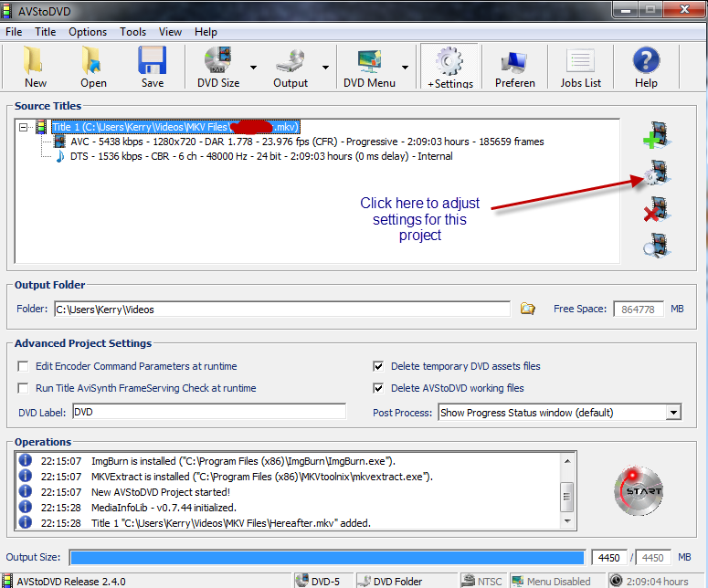Click the DTS audio note icon

[x=59, y=157]
